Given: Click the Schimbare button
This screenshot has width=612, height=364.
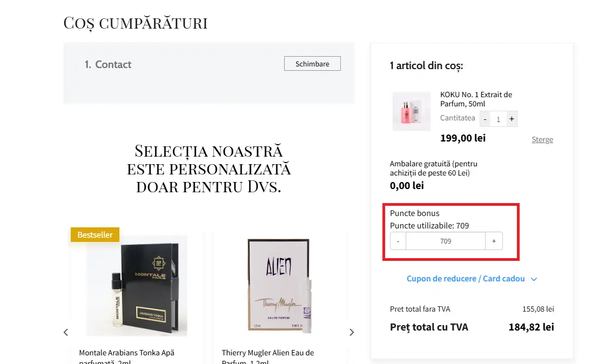Looking at the screenshot, I should point(312,64).
